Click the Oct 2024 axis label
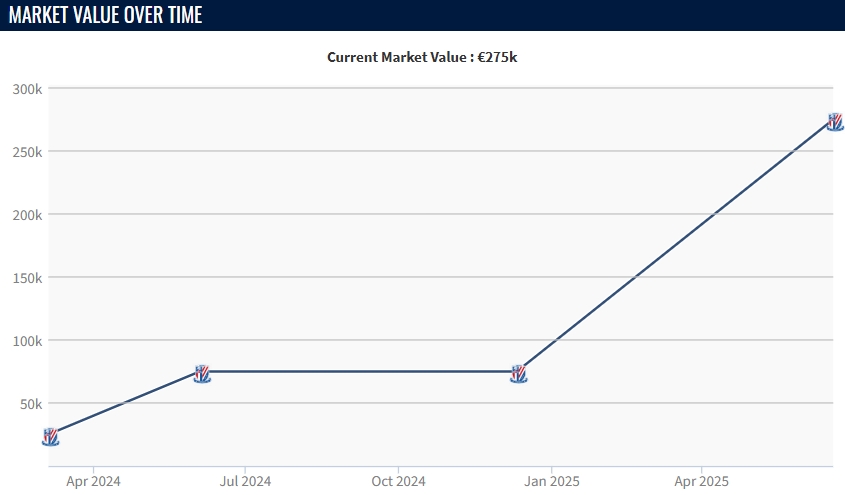Screen dimensions: 845x495 [x=398, y=481]
